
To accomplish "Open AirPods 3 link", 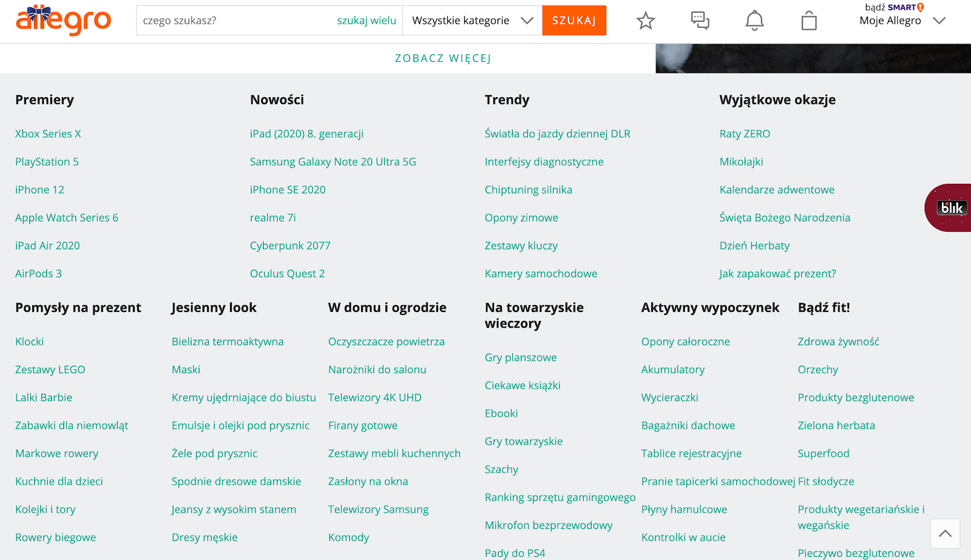I will tap(38, 274).
